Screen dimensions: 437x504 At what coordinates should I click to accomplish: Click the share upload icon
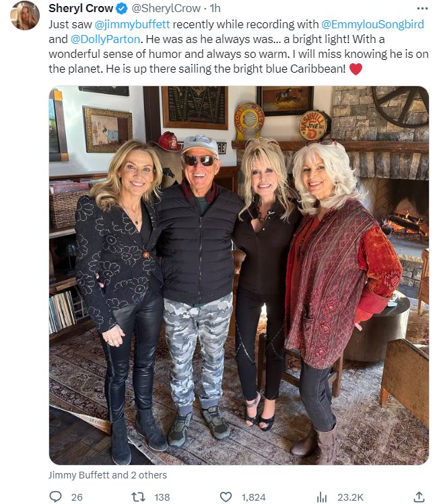coord(419,497)
